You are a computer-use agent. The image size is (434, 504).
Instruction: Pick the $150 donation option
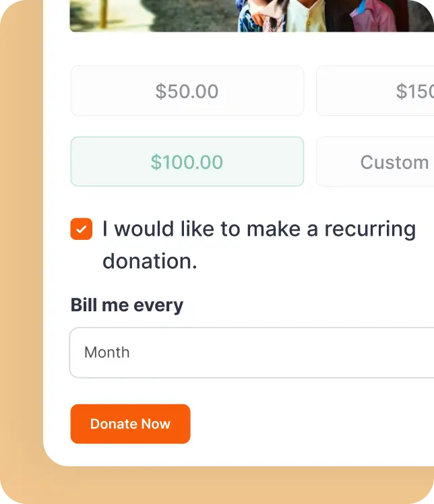pos(375,91)
